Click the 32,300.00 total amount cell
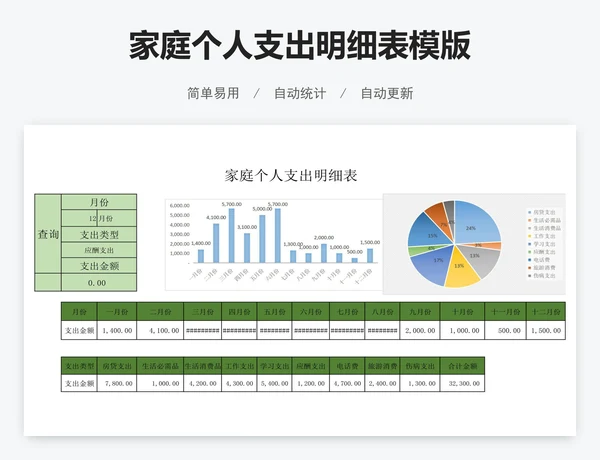 coord(462,383)
